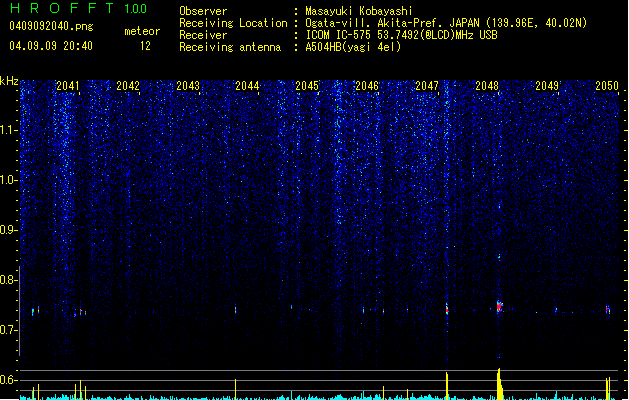Click the meteor echo just after 2047
Image resolution: width=629 pixels, height=400 pixels.
point(447,309)
